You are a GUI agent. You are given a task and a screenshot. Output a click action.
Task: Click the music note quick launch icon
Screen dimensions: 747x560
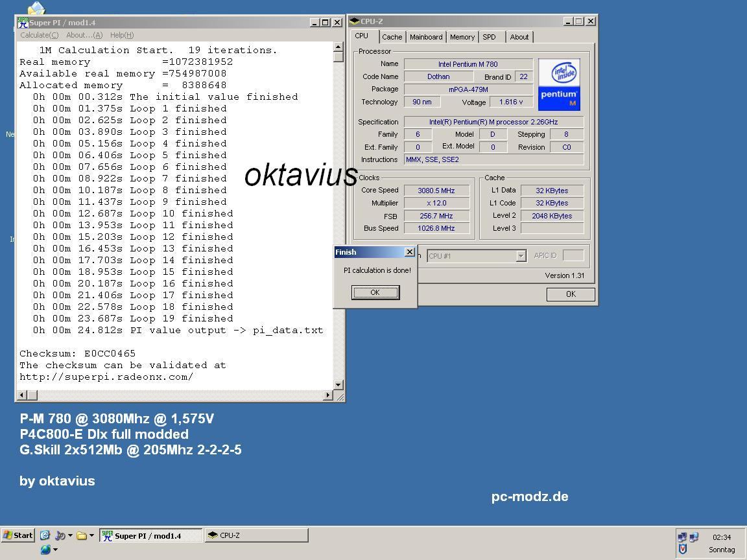pos(60,535)
